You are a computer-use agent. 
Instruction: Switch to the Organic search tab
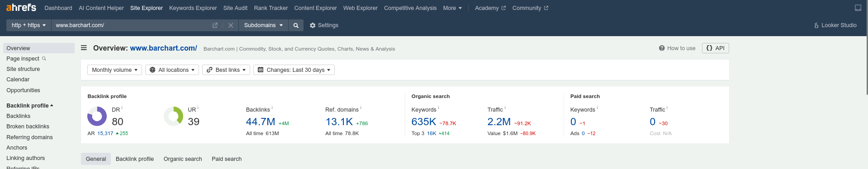[183, 159]
